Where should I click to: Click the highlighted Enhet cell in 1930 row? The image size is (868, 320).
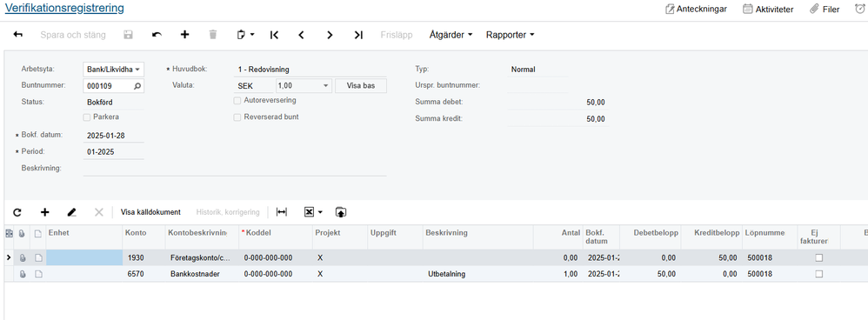click(84, 257)
